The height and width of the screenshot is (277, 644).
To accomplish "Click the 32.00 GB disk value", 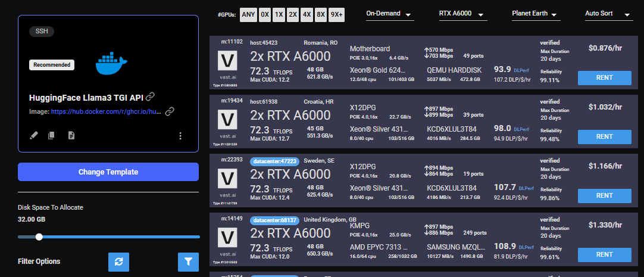I will (32, 219).
